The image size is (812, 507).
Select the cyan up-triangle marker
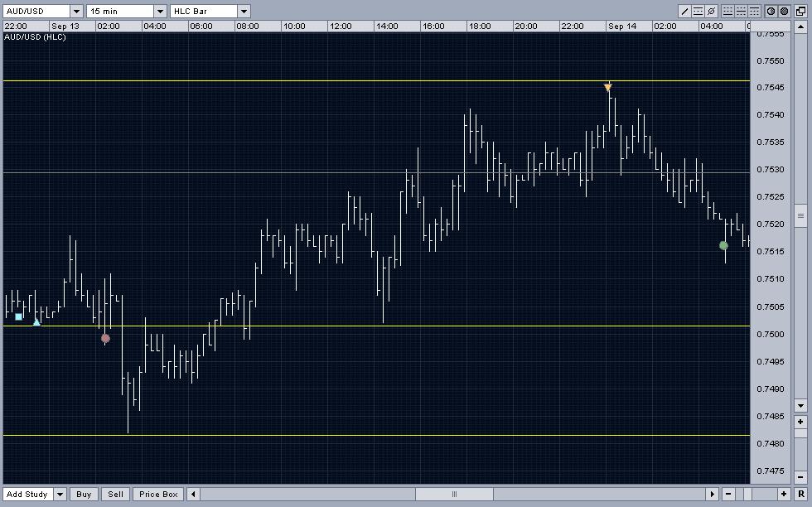point(36,322)
